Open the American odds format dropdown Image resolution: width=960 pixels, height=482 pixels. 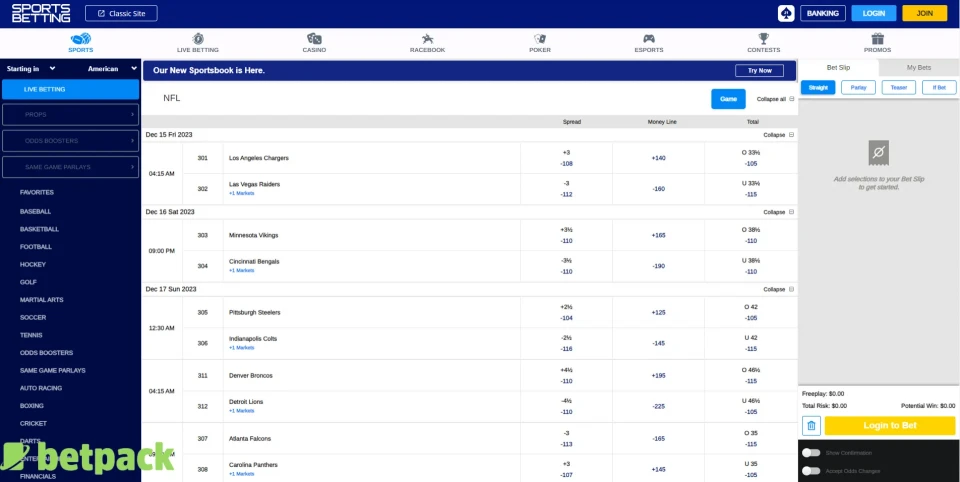tap(111, 69)
